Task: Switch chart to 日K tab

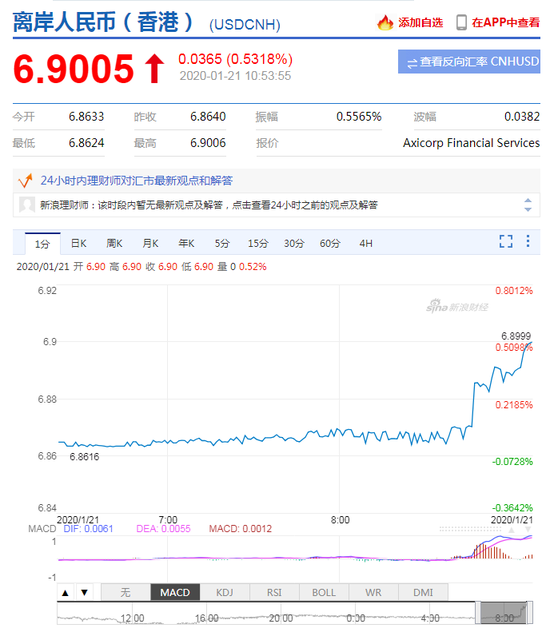Action: click(79, 243)
